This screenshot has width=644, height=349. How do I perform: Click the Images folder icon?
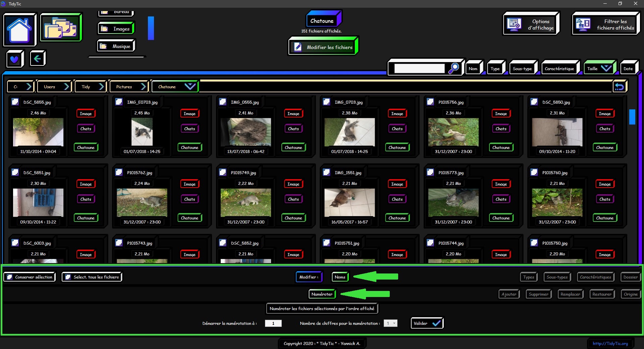104,29
